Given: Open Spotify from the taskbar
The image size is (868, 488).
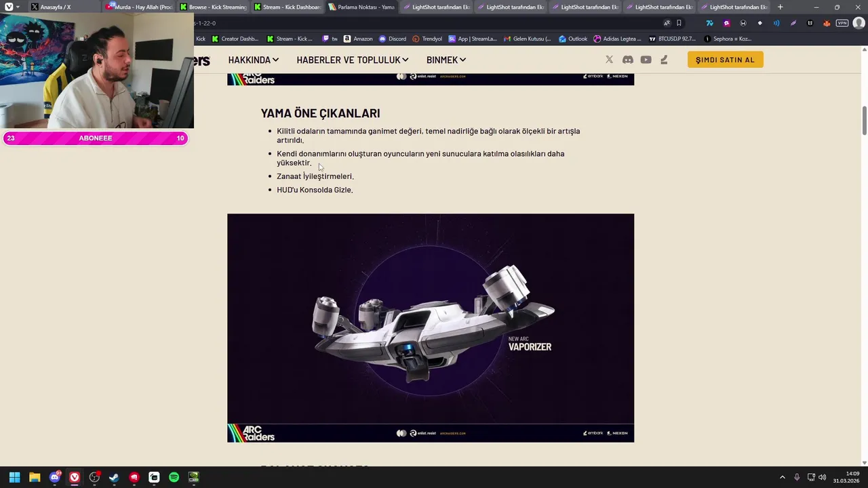Looking at the screenshot, I should pos(174,477).
